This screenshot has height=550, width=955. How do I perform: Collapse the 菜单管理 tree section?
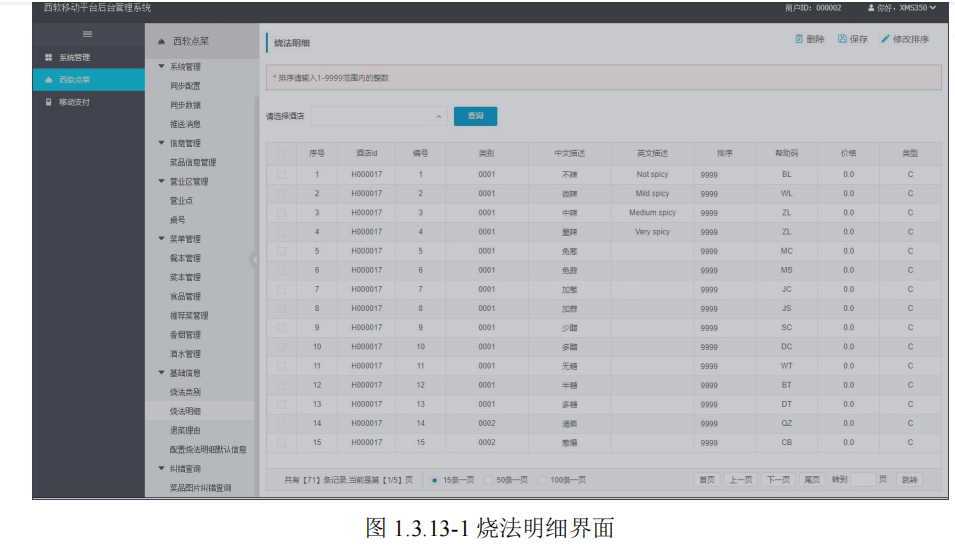[x=162, y=239]
